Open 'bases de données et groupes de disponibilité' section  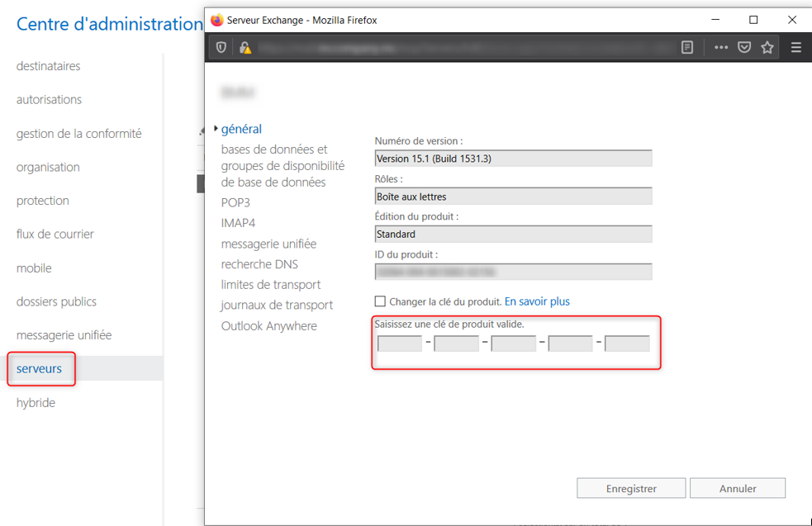click(x=283, y=166)
